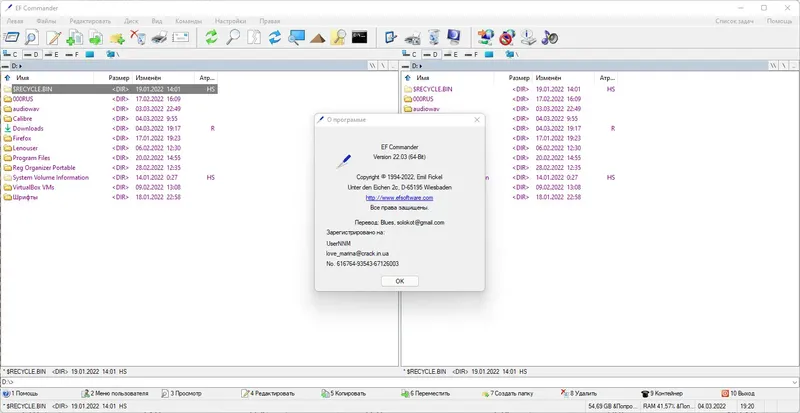Select drive F in left pane drive bar
Viewport: 800px width, 413px height.
point(72,54)
